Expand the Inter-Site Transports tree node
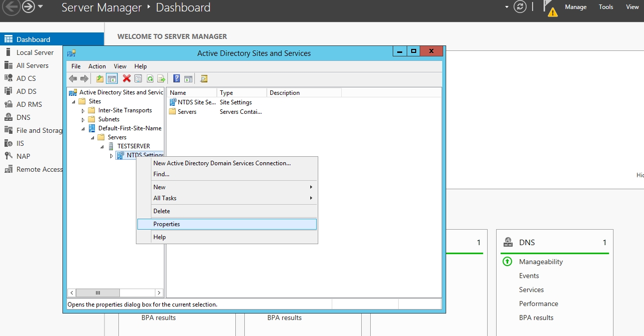 point(83,111)
